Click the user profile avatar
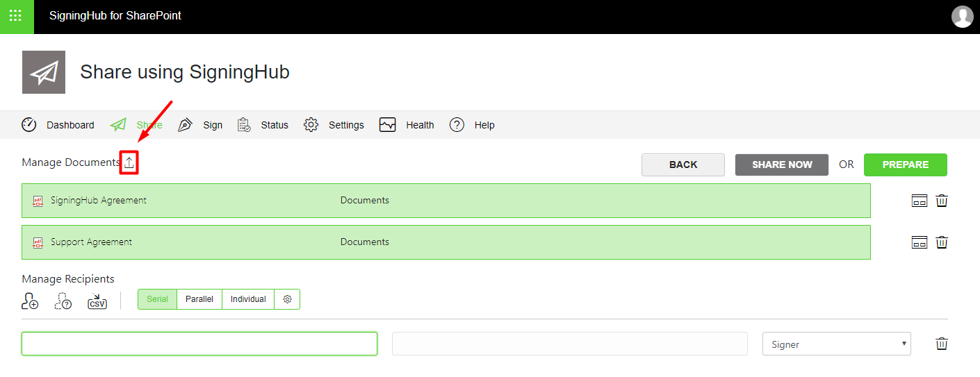 coord(962,16)
